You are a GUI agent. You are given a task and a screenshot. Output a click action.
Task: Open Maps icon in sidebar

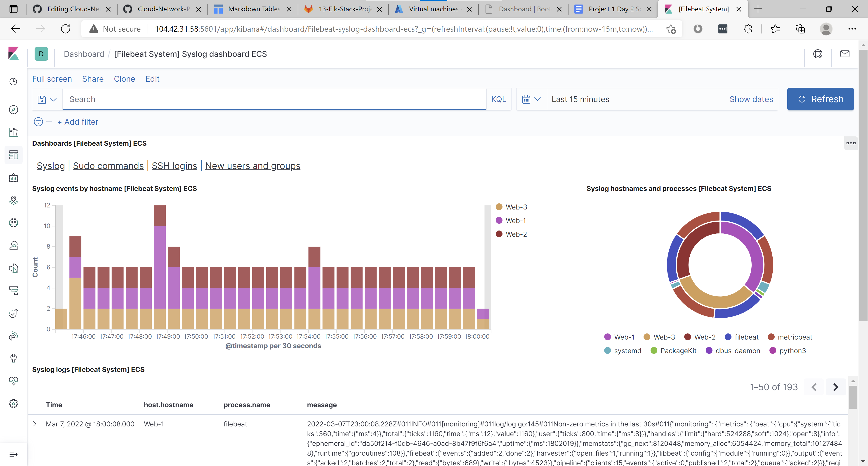click(x=14, y=200)
